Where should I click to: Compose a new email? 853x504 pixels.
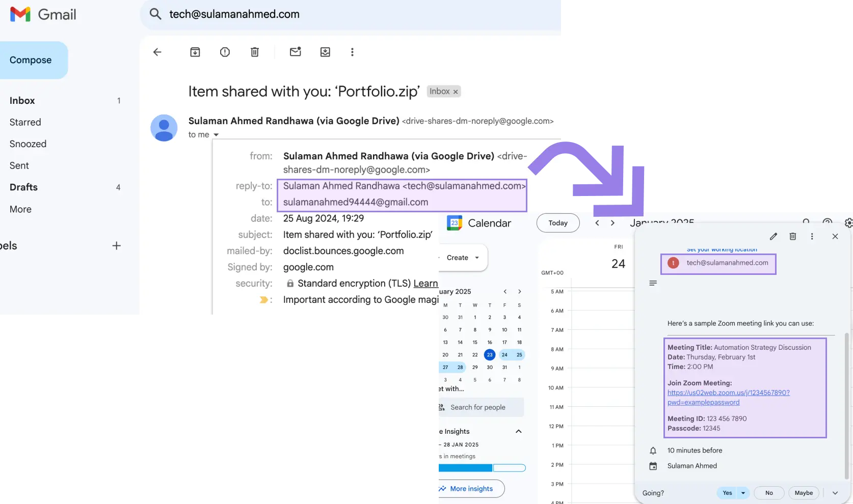point(31,60)
